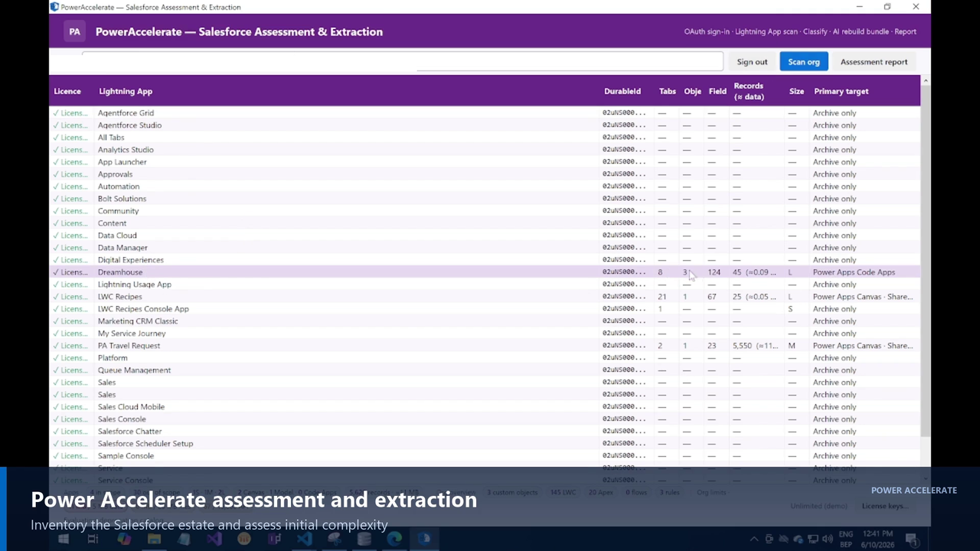Select the Agentforce Grid app row
The width and height of the screenshot is (980, 551).
(485, 113)
